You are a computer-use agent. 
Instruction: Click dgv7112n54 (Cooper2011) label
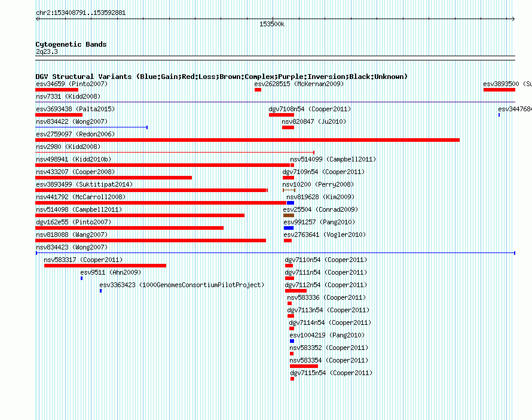(326, 285)
